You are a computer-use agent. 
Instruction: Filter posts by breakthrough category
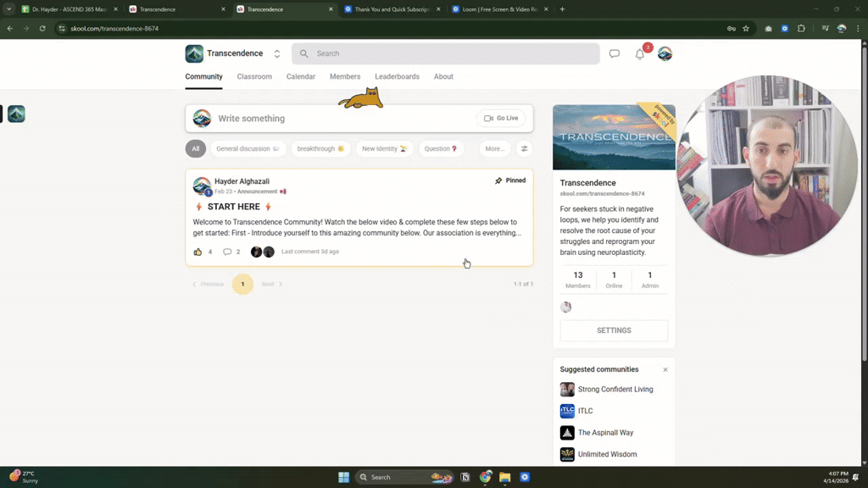coord(320,148)
